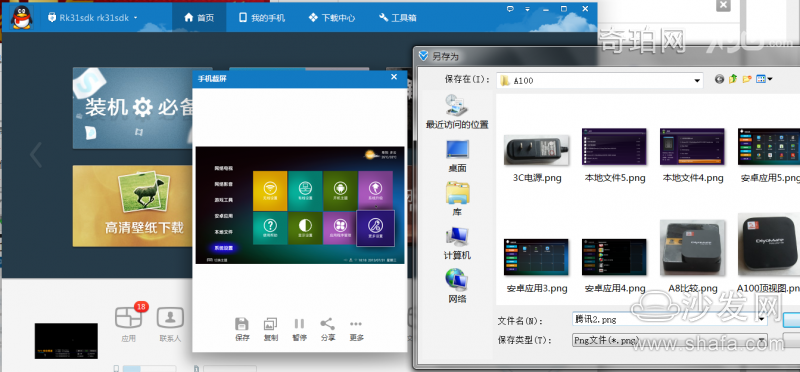
Task: Select 网络 network in places bar
Action: coord(457,287)
